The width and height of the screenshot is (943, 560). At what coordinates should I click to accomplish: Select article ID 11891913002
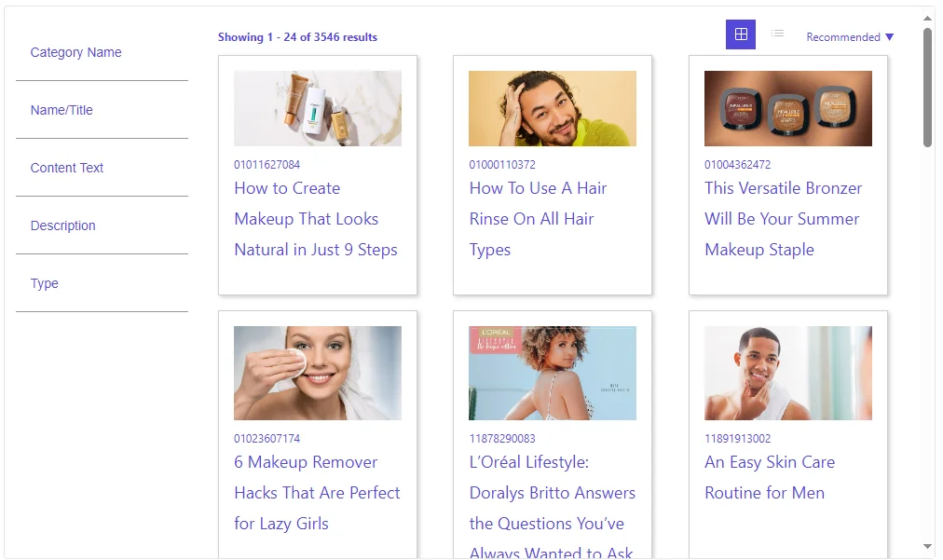tap(737, 439)
